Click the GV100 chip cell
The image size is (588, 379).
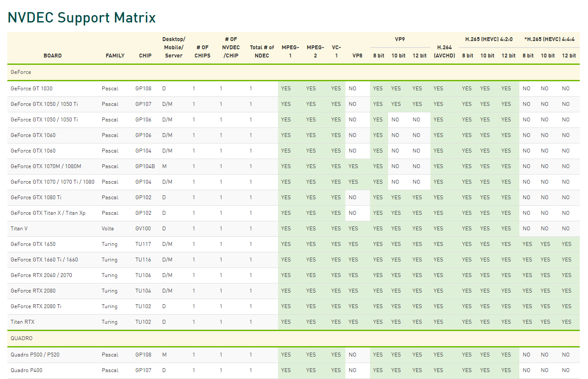click(143, 229)
